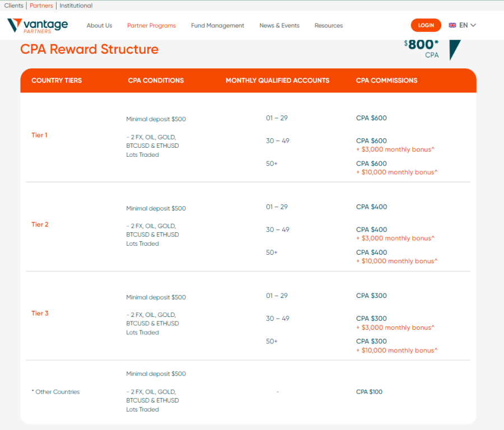The width and height of the screenshot is (504, 430).
Task: Click the 50+ range in Tier 3
Action: 272,342
